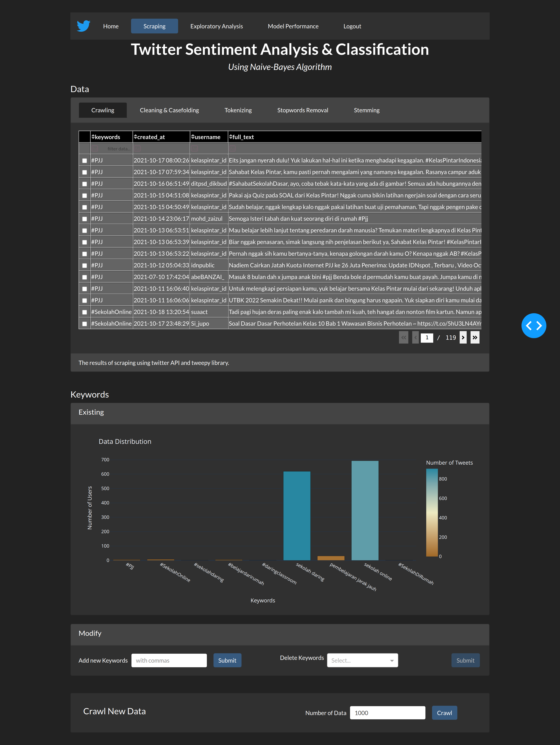The image size is (560, 745).
Task: Check the first #PJJ row checkbox
Action: (x=85, y=161)
